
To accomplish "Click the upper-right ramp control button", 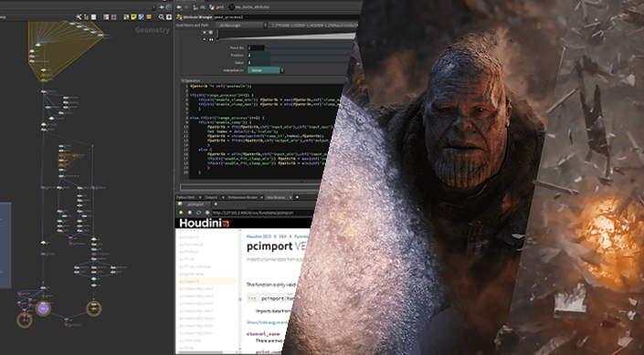I will [x=211, y=33].
